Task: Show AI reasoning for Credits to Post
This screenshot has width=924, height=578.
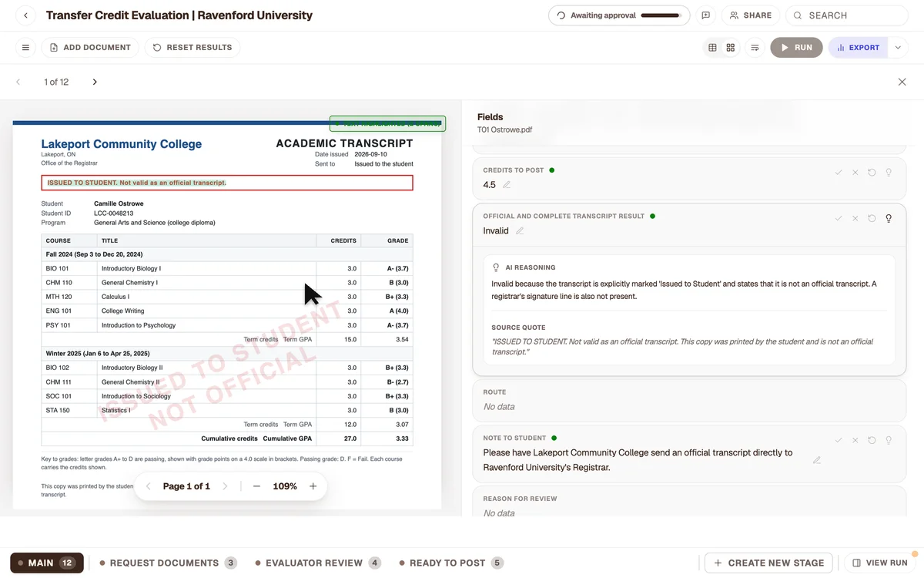Action: (x=889, y=173)
